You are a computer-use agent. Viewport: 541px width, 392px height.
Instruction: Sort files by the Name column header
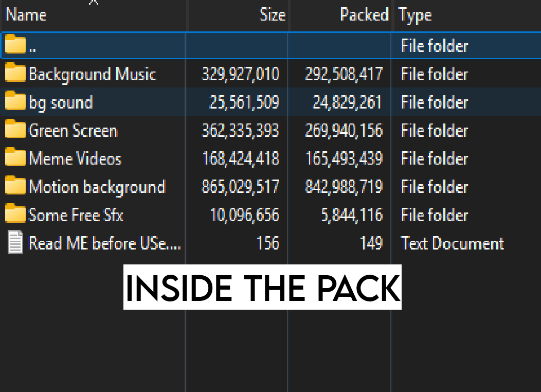pos(26,15)
